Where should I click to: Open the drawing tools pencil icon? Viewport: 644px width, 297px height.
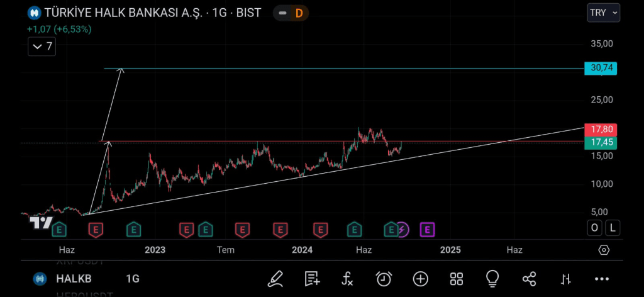[275, 279]
